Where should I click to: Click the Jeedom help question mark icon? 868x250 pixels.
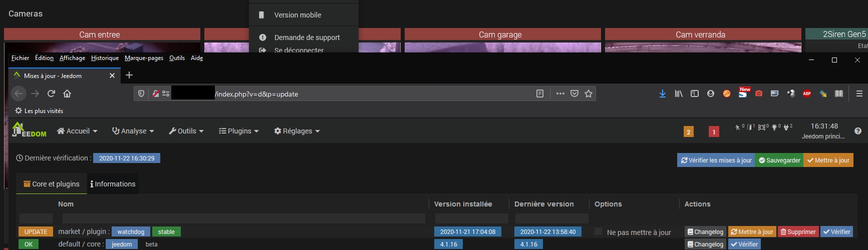[x=858, y=131]
